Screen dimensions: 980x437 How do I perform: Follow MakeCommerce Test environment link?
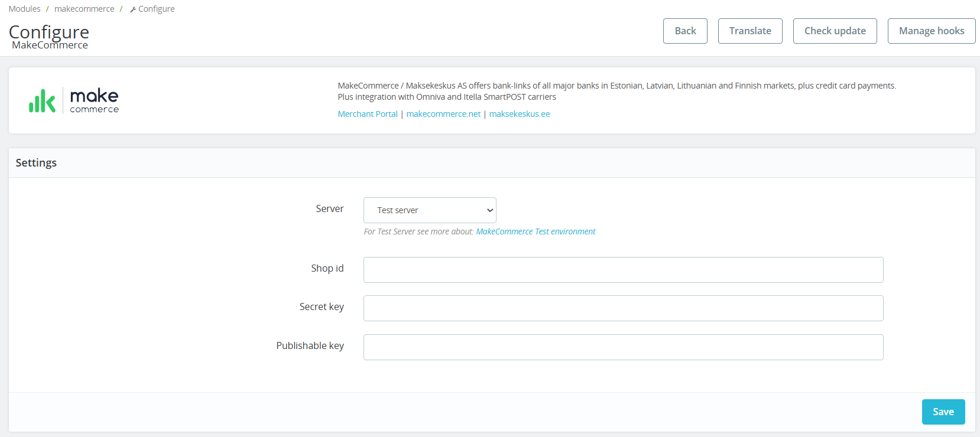[x=536, y=231]
